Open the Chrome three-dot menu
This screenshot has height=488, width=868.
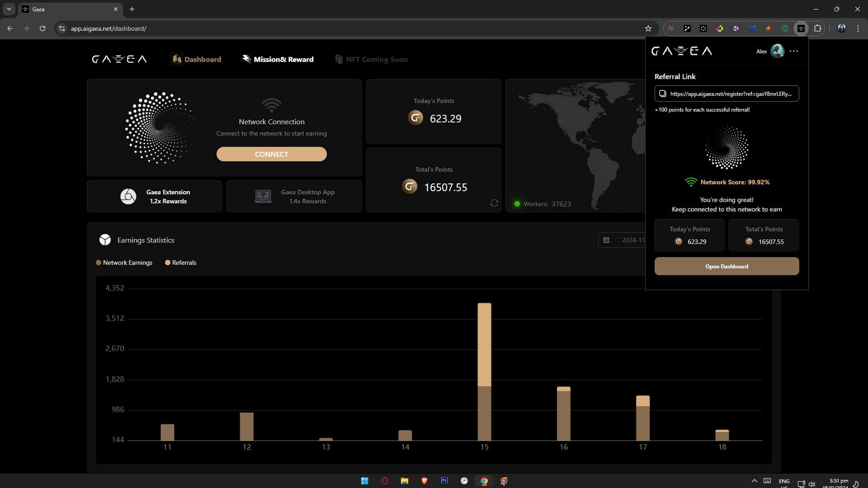click(x=858, y=28)
